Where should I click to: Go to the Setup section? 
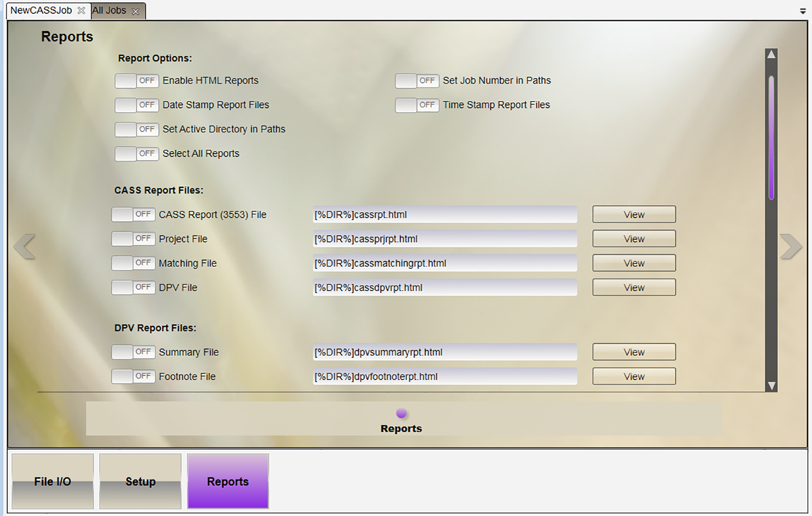click(140, 481)
